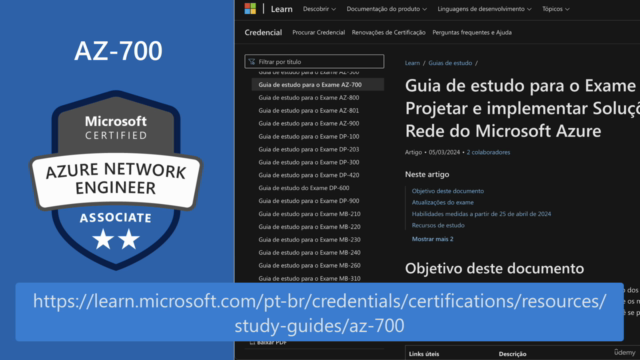The height and width of the screenshot is (360, 640).
Task: Jump to Habilidades medidas section link
Action: (x=481, y=214)
